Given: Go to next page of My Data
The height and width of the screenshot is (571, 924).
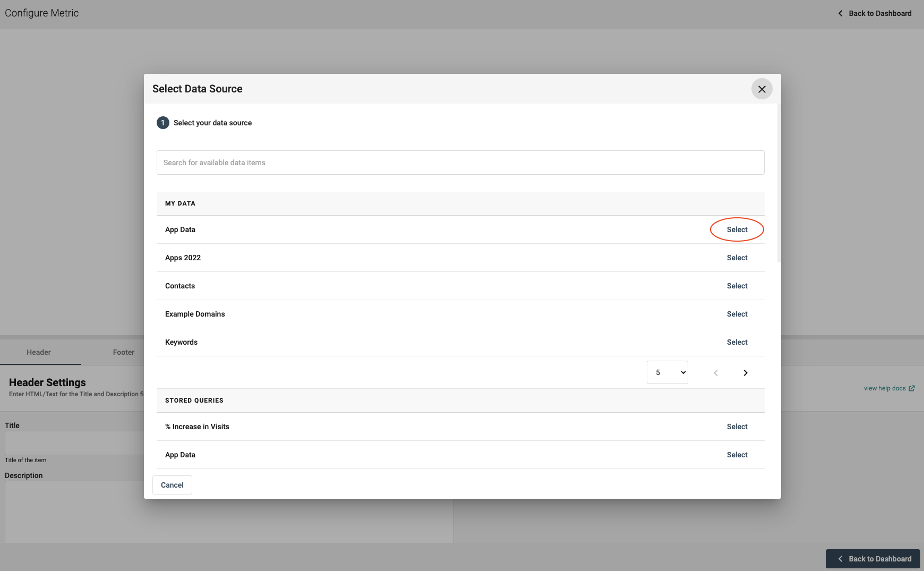Looking at the screenshot, I should tap(745, 373).
